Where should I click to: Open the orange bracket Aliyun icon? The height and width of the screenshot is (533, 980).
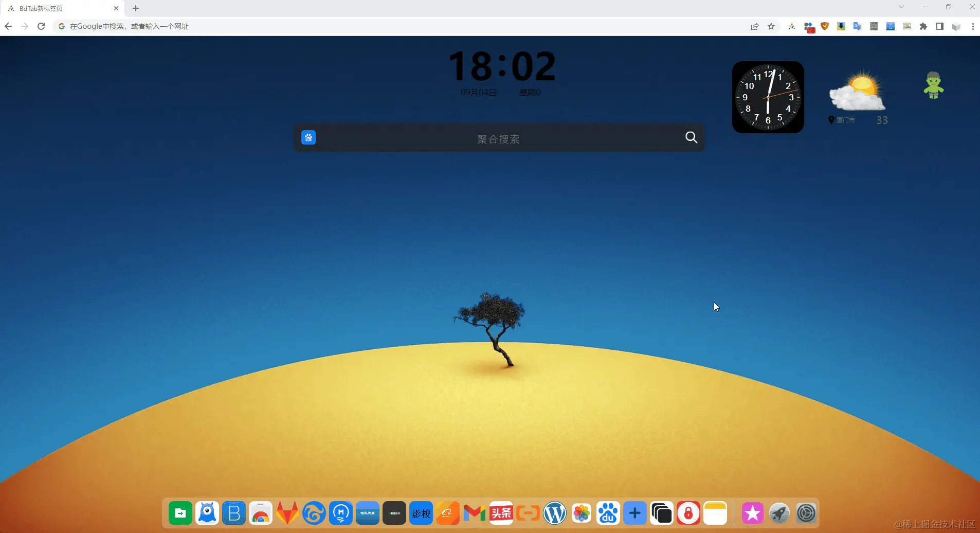pos(528,513)
